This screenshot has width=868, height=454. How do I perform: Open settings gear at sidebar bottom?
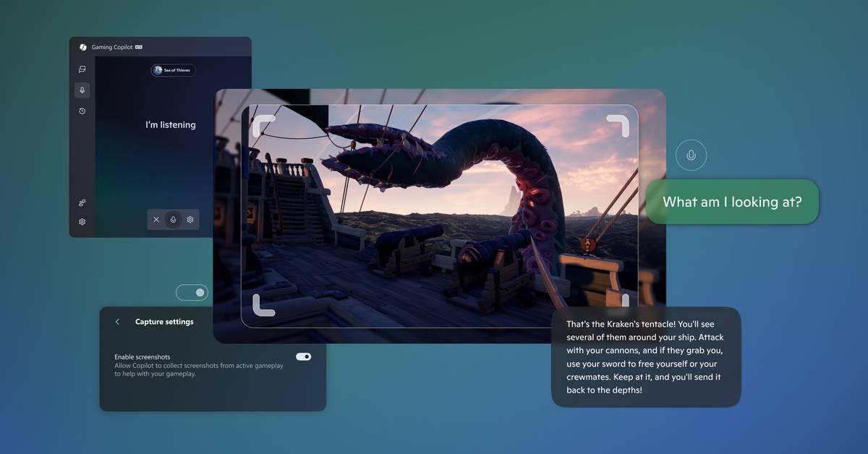pos(82,222)
